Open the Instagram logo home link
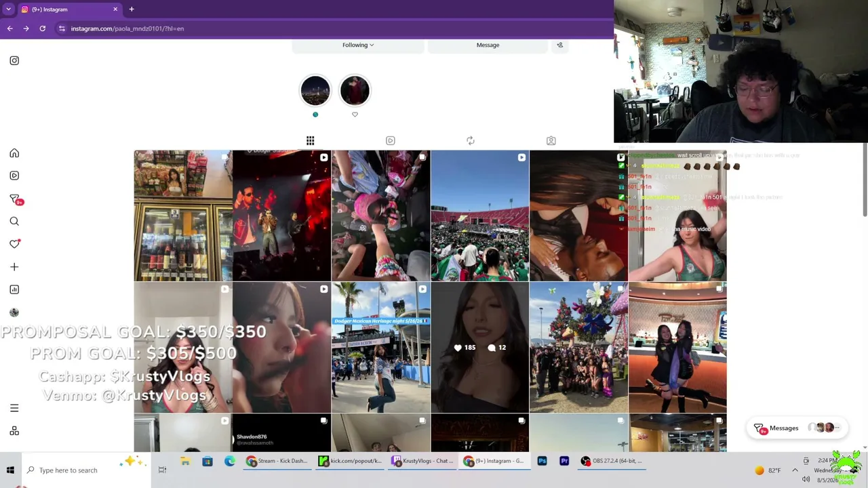This screenshot has width=868, height=488. pos(14,60)
